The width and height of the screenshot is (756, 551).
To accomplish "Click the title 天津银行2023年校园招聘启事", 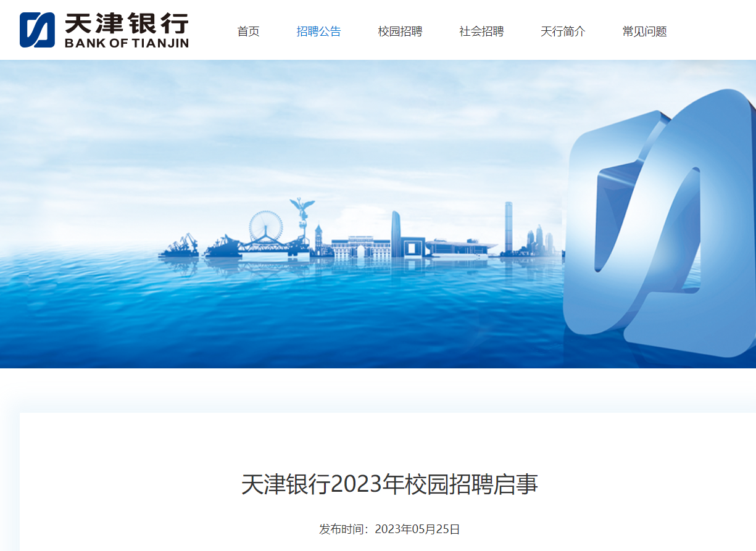I will (389, 484).
